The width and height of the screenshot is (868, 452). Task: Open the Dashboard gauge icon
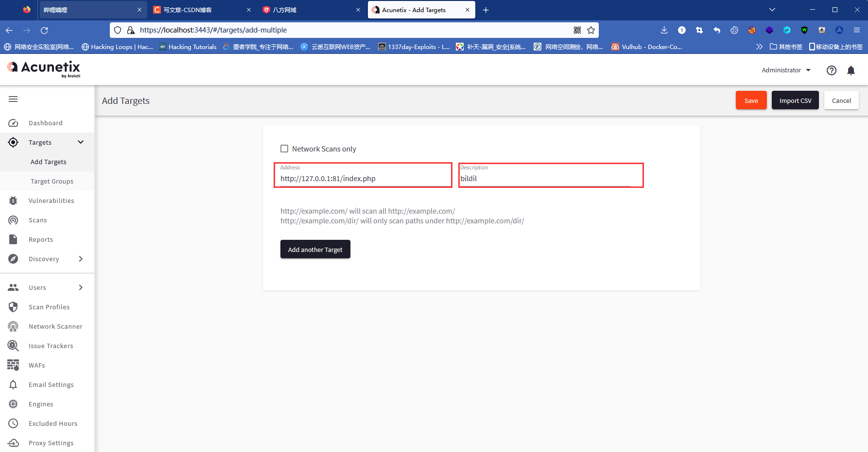13,123
